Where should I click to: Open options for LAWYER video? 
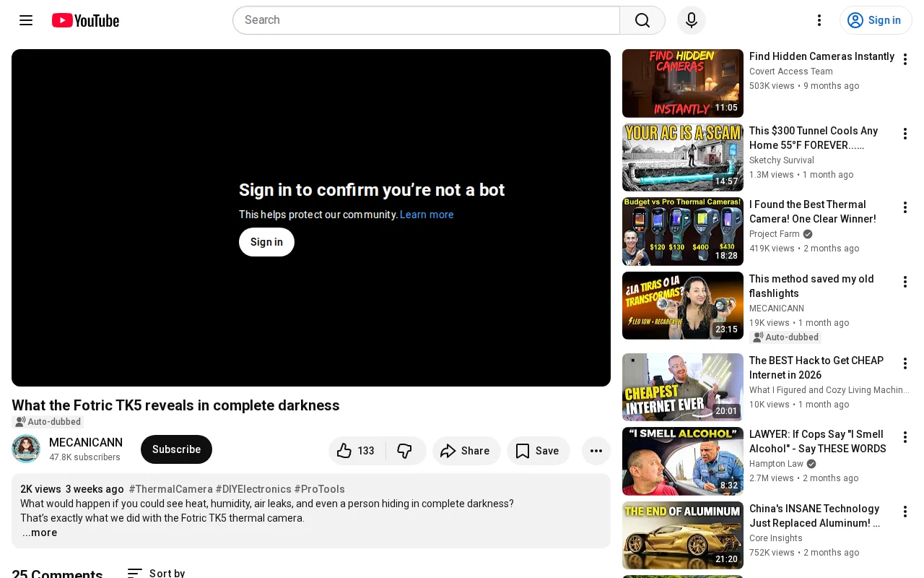tap(905, 437)
